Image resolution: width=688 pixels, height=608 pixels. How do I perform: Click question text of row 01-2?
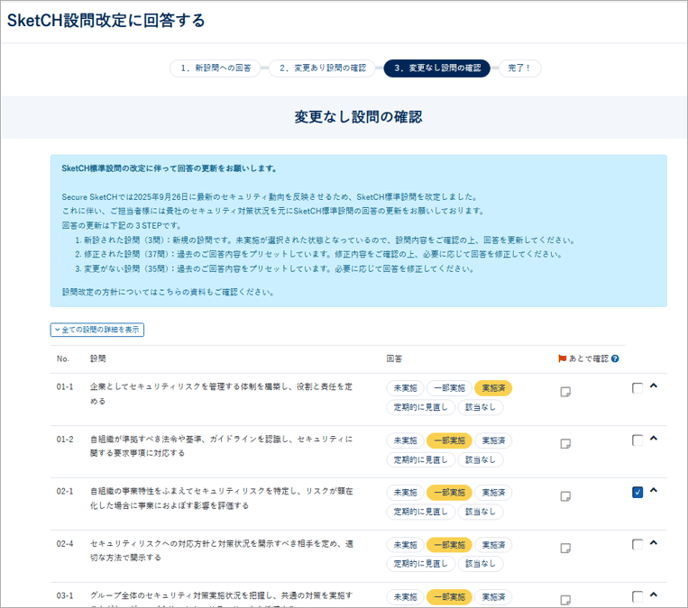221,446
